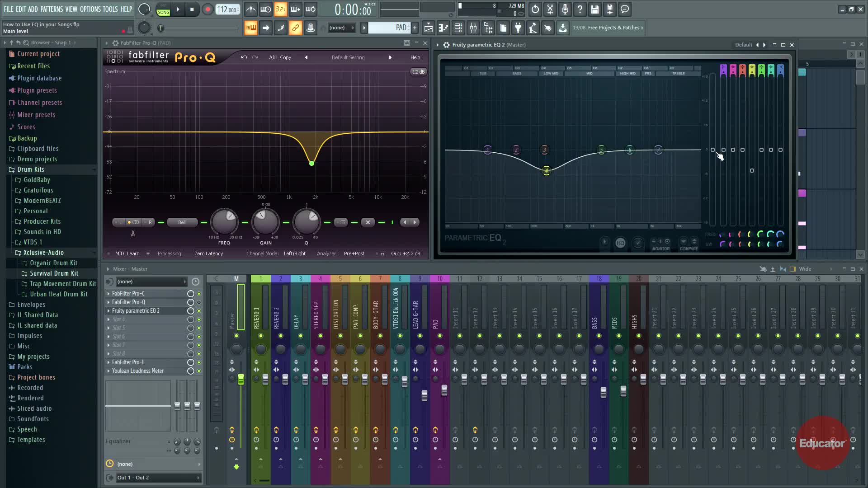The height and width of the screenshot is (488, 868).
Task: Expand the Drum Kits folder
Action: click(x=30, y=169)
